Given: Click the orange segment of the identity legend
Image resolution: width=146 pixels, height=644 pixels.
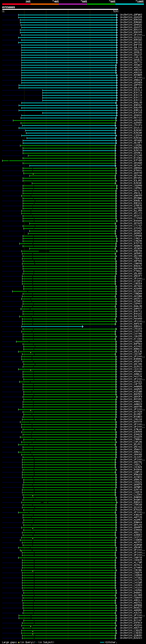Looking at the screenshot, I should 45,4.
